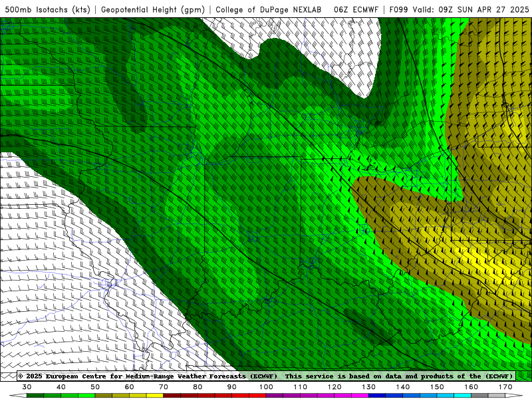Click the "College of DuPage NEXLAB" label
The width and height of the screenshot is (532, 399).
click(269, 9)
